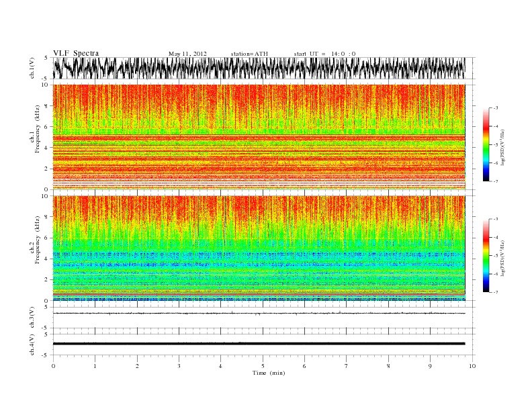Click the time axis tick label '2'
Viewport: 532px width, 411px height.
[x=137, y=366]
